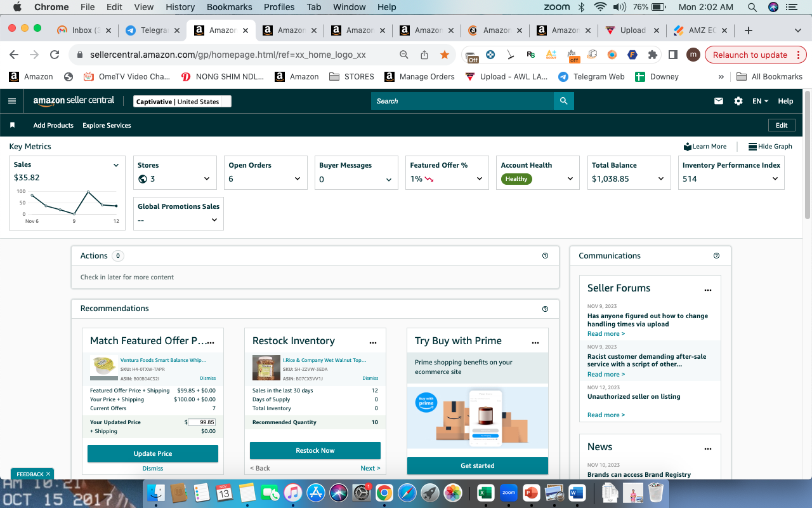Expand the Global Promotions Sales dropdown

click(214, 220)
